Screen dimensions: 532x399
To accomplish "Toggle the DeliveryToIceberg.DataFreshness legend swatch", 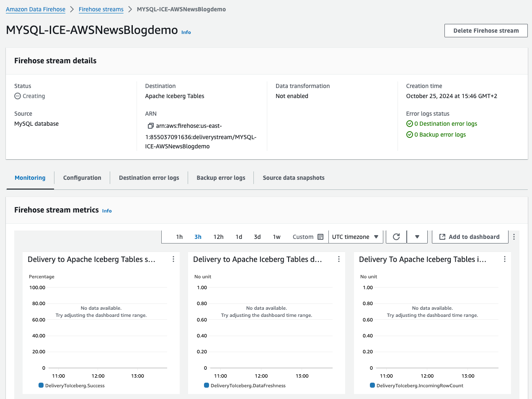I will [207, 385].
